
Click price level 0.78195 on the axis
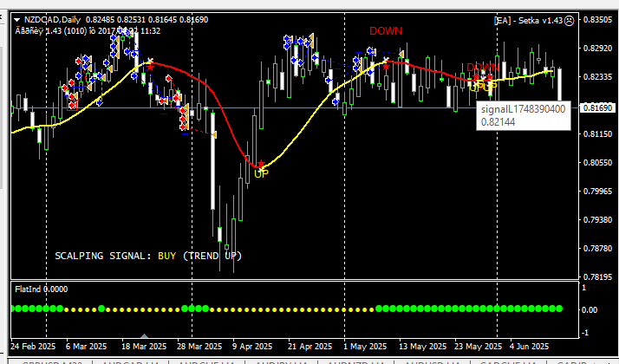pos(597,277)
